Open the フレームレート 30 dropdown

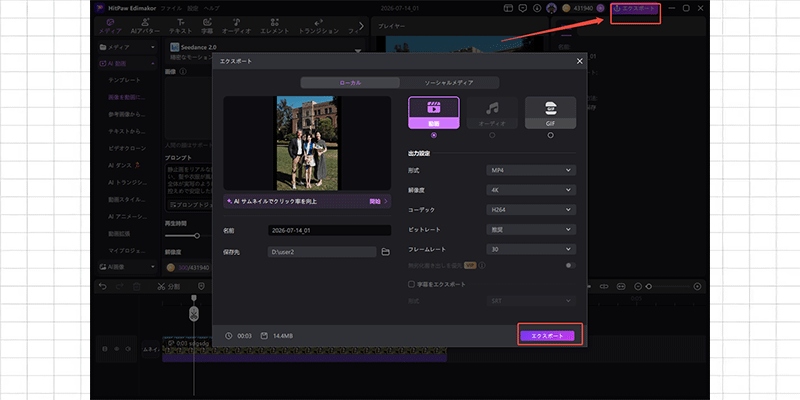[531, 249]
